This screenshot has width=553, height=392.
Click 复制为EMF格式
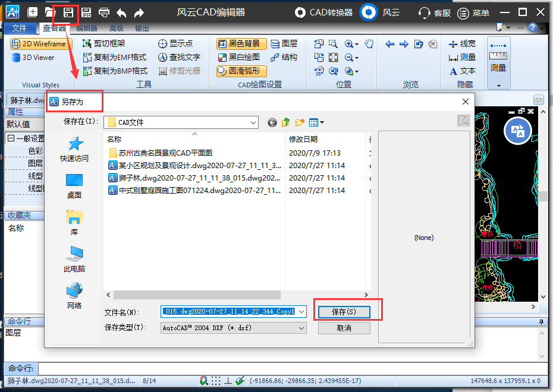point(115,57)
